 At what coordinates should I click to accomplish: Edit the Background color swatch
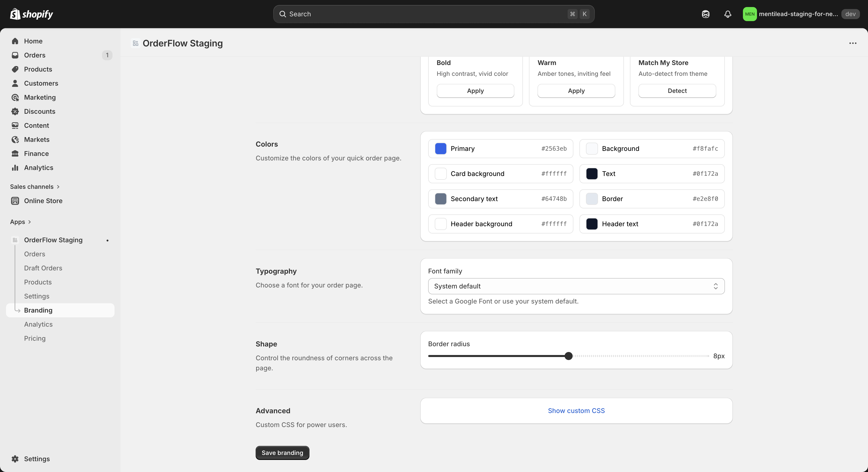(x=592, y=149)
